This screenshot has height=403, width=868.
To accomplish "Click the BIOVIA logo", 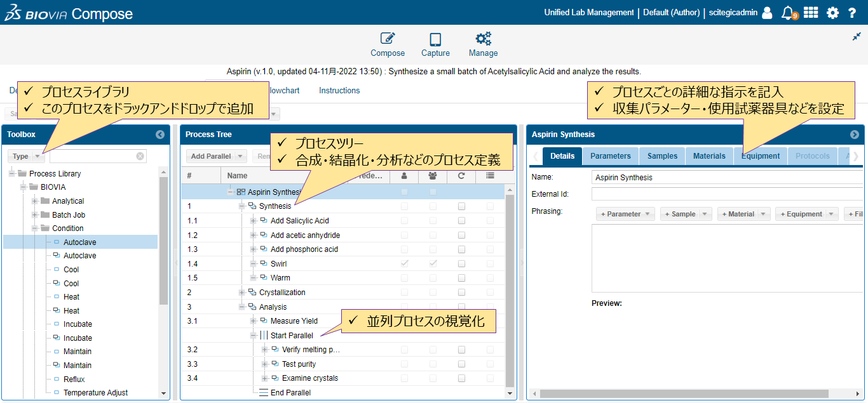I will (34, 13).
